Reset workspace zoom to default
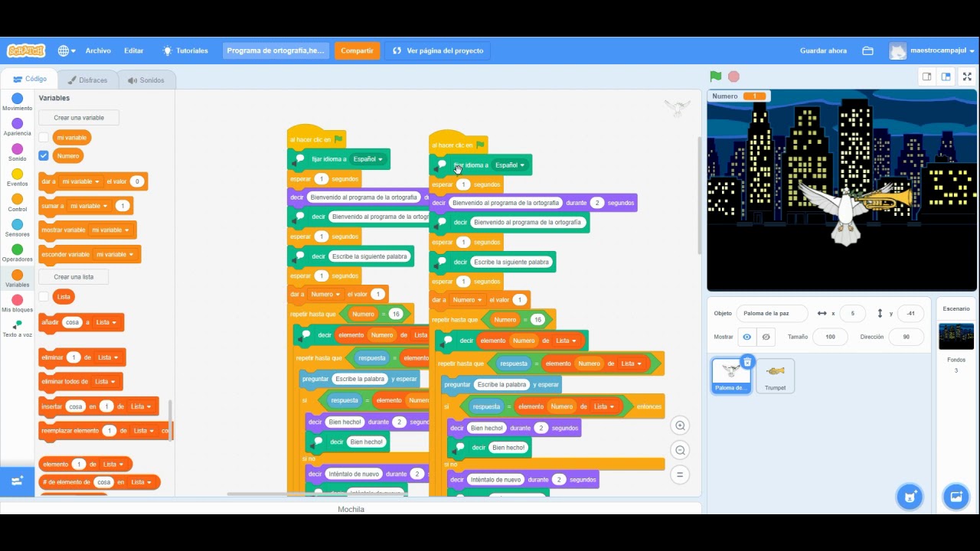 [x=680, y=474]
